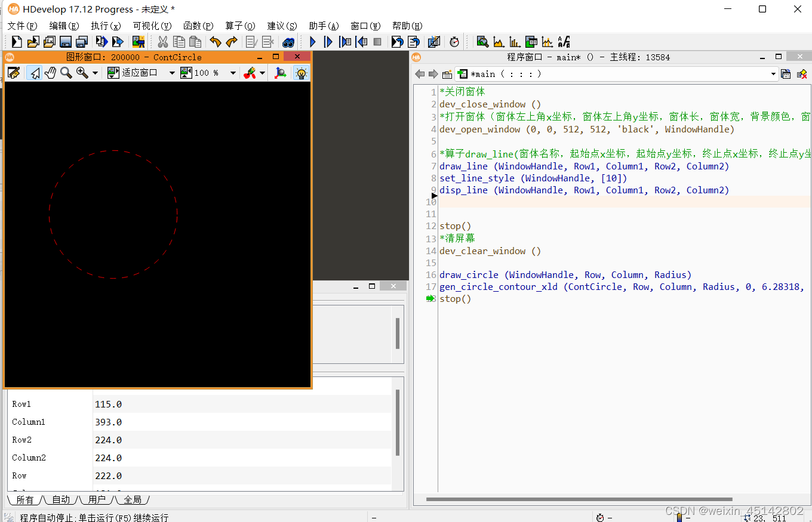Click the calendar-style icon right of procedure box
Image resolution: width=812 pixels, height=522 pixels.
pyautogui.click(x=786, y=74)
